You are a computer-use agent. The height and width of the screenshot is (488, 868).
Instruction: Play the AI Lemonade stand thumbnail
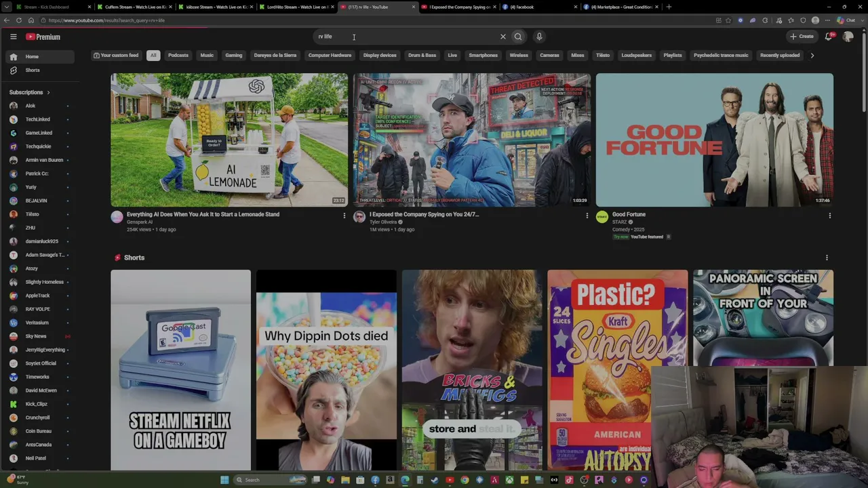click(x=229, y=140)
